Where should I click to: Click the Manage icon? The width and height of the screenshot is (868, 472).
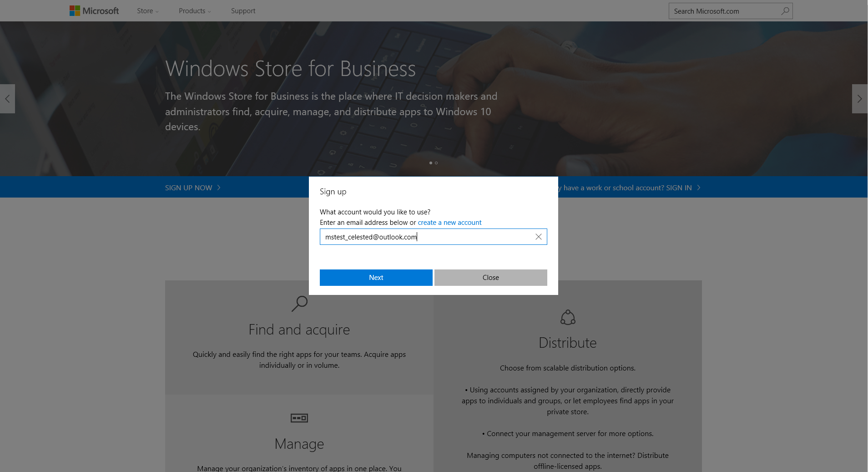299,418
